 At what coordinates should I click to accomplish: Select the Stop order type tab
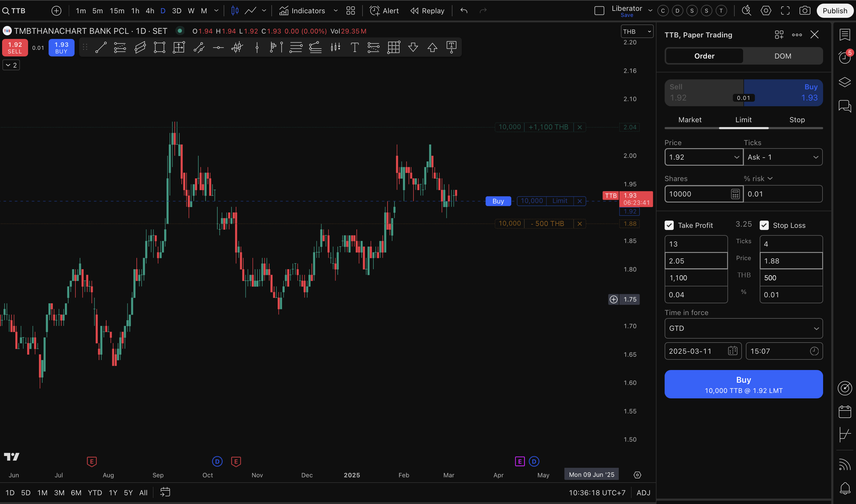click(797, 120)
